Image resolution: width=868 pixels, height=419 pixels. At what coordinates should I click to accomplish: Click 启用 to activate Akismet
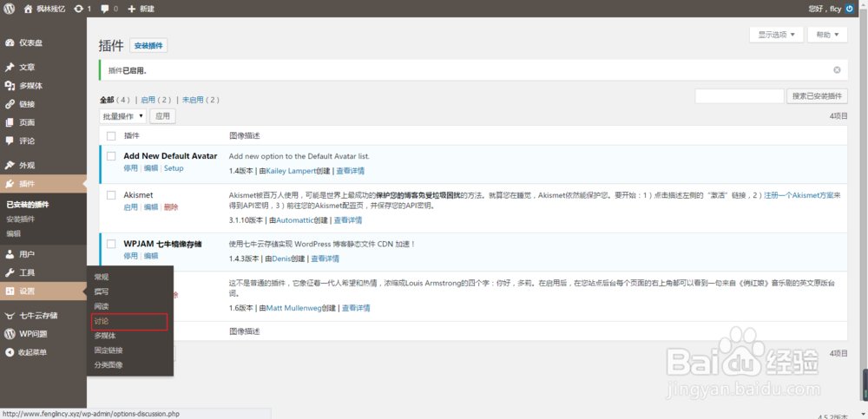coord(131,207)
